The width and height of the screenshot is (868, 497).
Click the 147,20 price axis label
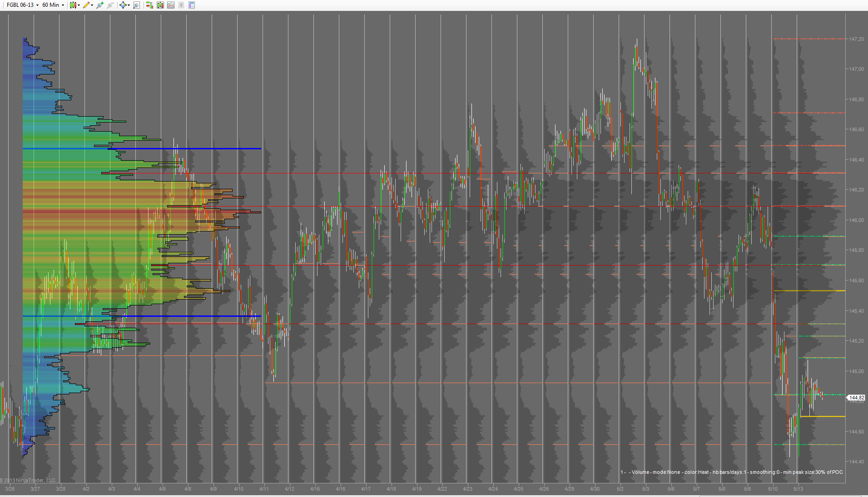click(x=857, y=39)
